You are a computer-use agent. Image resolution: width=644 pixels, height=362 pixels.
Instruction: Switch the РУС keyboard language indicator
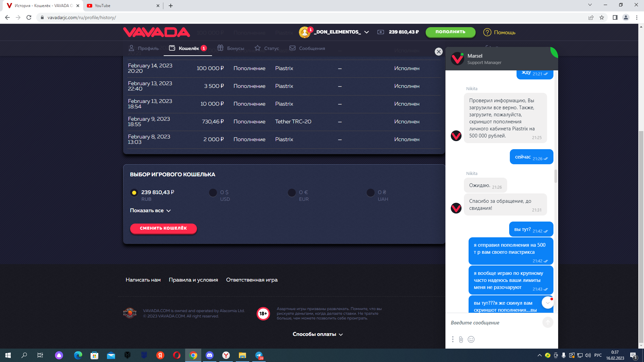coord(598,355)
